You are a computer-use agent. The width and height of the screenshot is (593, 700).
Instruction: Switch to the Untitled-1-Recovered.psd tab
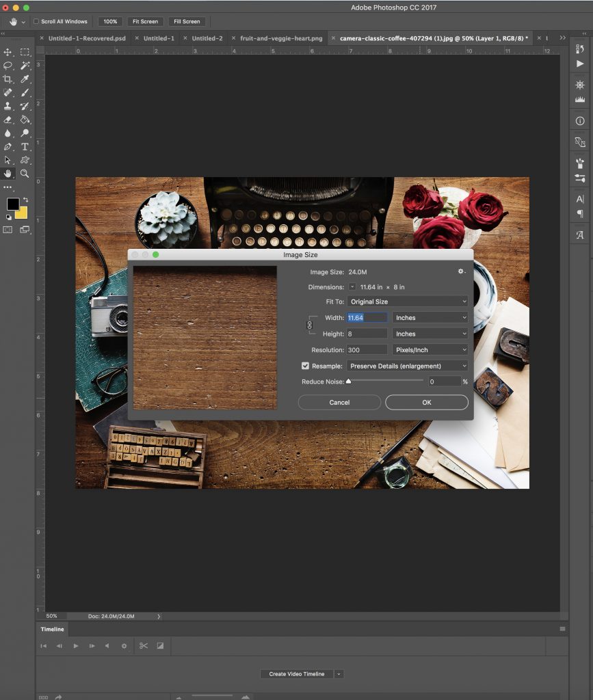pos(87,38)
